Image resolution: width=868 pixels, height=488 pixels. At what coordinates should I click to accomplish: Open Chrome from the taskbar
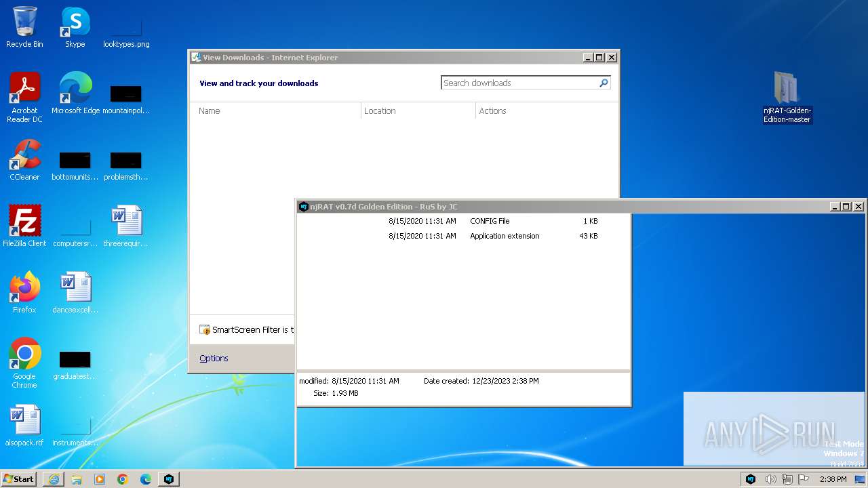tap(123, 479)
